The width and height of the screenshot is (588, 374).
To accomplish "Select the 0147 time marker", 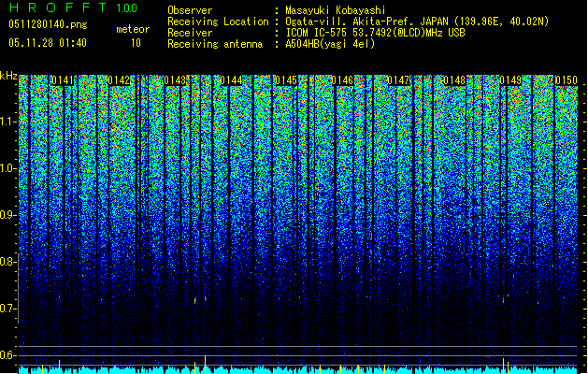I will click(398, 80).
